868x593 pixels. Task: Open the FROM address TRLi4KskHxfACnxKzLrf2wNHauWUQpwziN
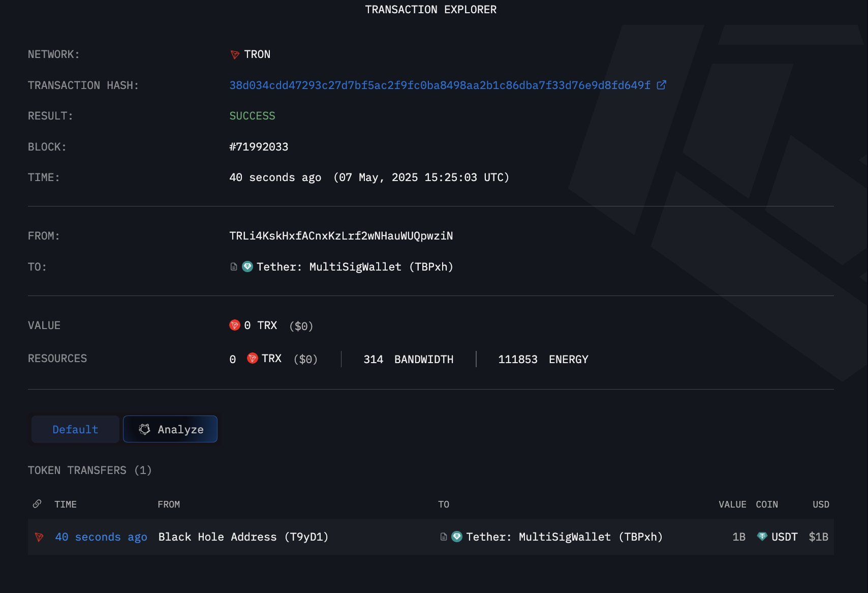341,236
